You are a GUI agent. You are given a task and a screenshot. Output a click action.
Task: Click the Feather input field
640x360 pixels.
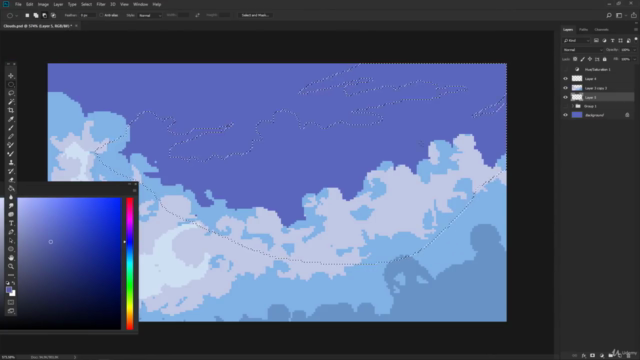click(87, 15)
